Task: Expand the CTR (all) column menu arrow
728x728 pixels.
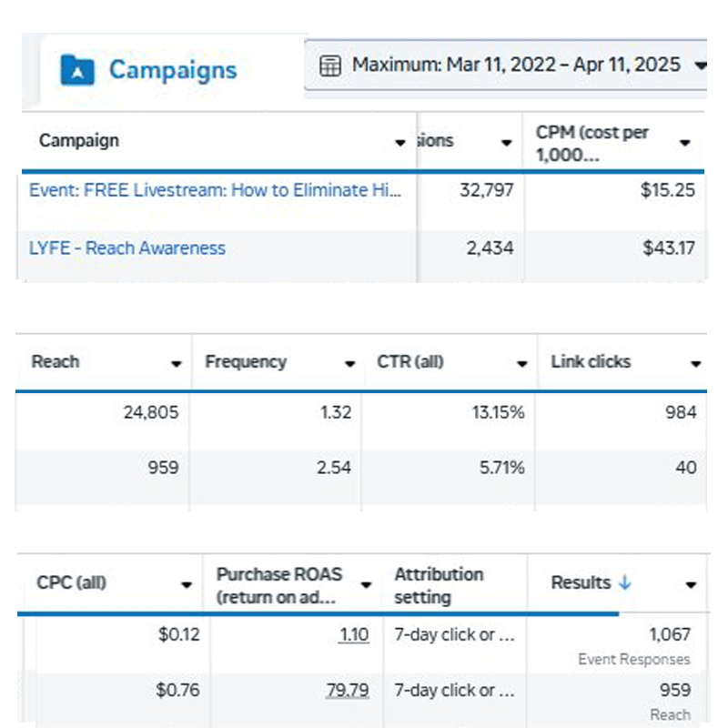Action: coord(522,364)
